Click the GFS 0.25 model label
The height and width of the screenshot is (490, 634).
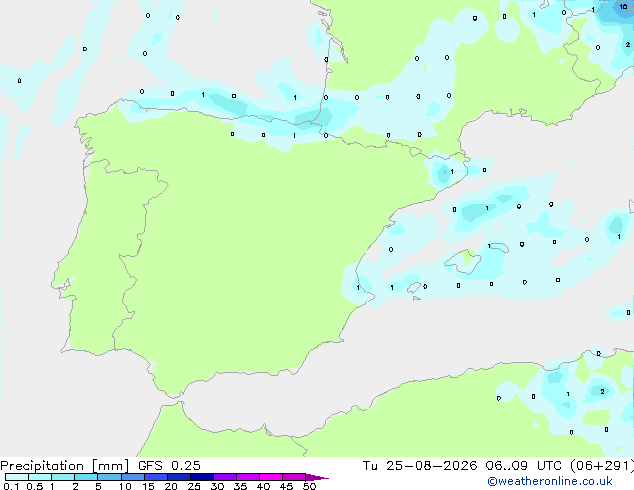[169, 466]
